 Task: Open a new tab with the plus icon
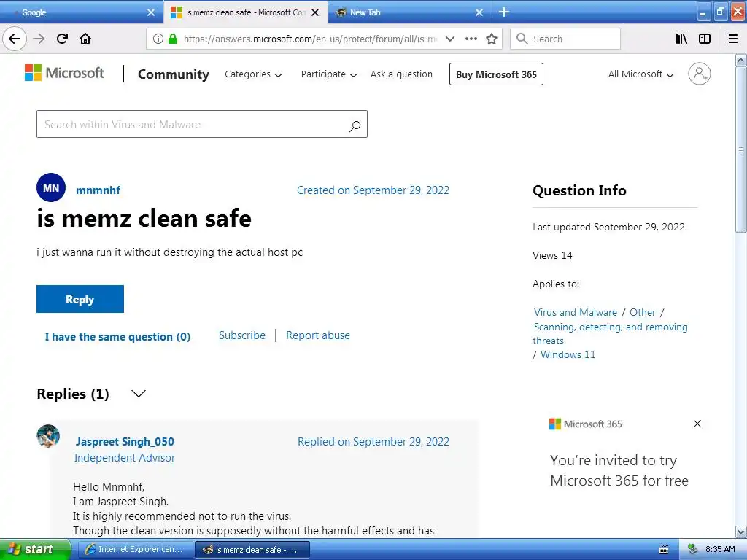tap(503, 12)
